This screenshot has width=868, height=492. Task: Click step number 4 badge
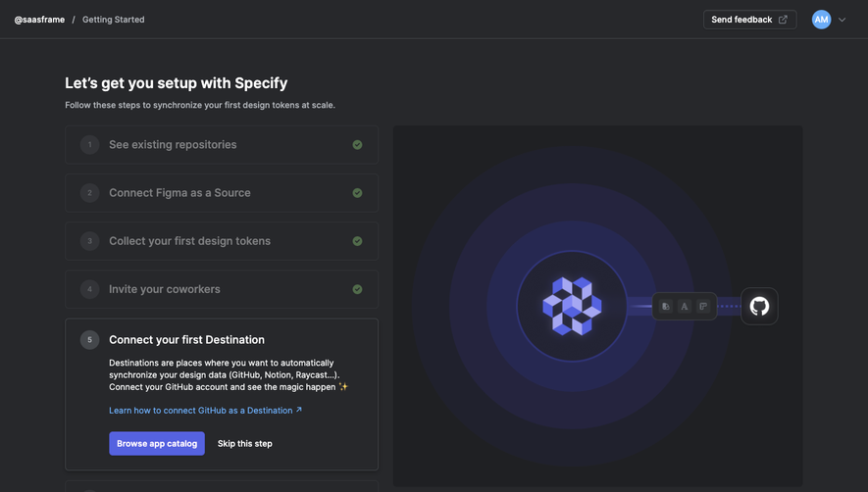pyautogui.click(x=89, y=289)
